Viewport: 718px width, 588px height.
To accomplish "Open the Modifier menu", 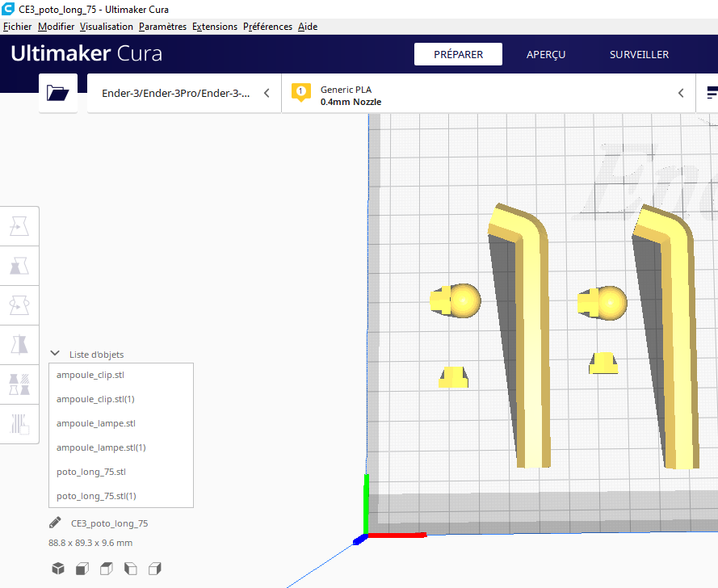I will click(x=56, y=27).
